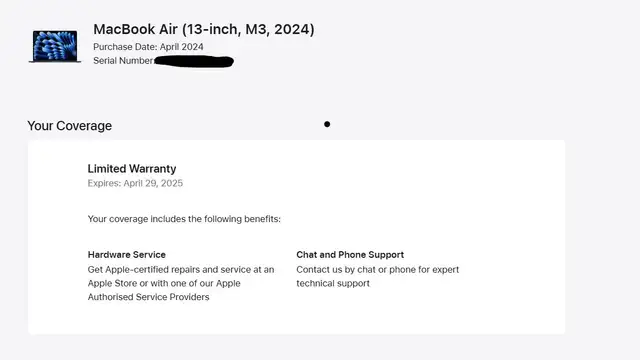This screenshot has height=360, width=640.
Task: Click the black dot beside Your Coverage
Action: tap(327, 124)
